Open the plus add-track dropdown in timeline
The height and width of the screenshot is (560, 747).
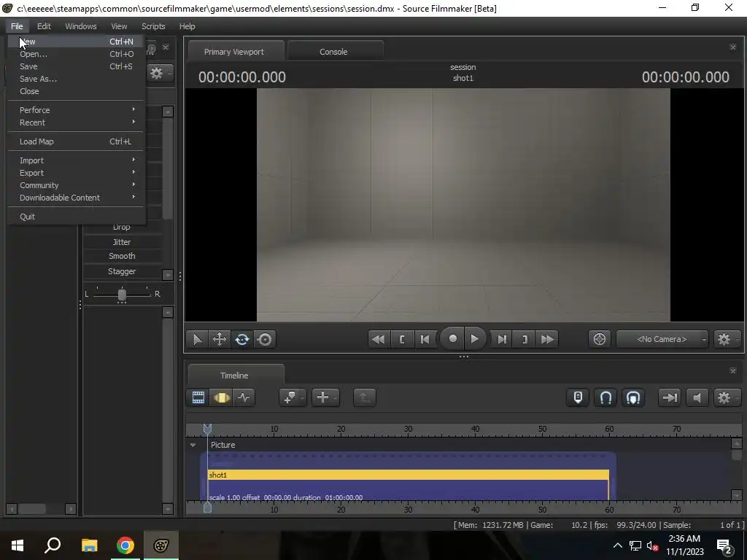(x=325, y=397)
